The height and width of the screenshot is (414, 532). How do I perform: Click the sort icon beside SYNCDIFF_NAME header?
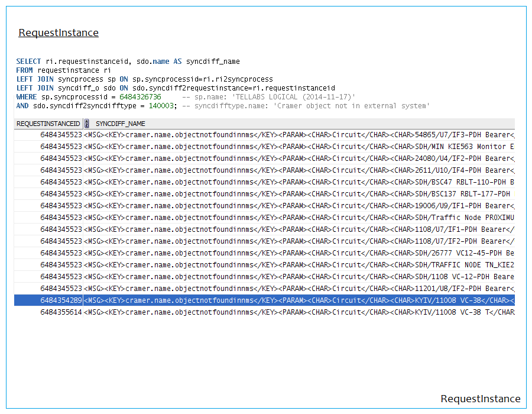(87, 124)
